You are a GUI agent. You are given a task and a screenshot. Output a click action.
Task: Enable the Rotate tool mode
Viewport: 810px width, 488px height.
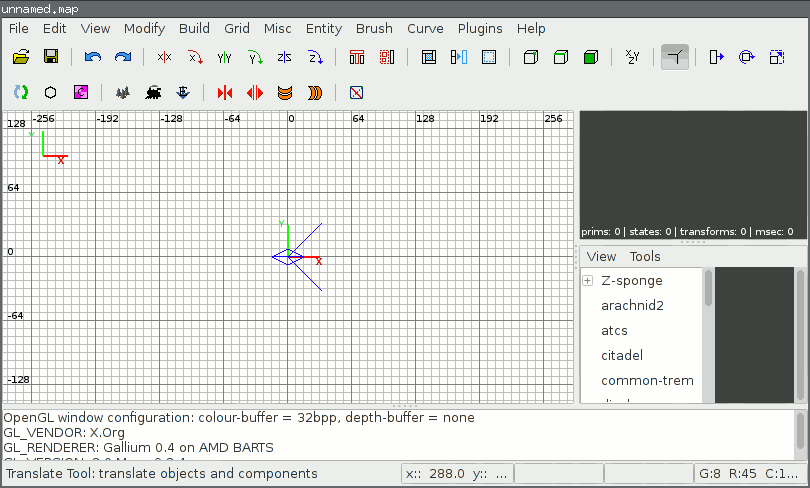746,57
